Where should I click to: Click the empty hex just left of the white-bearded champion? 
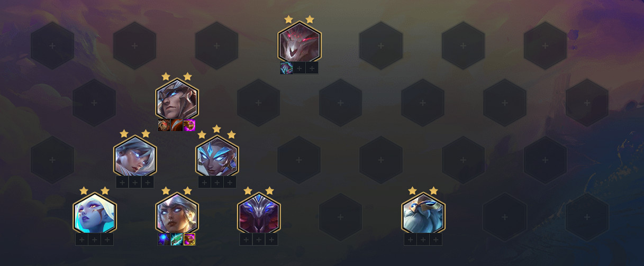(340, 217)
